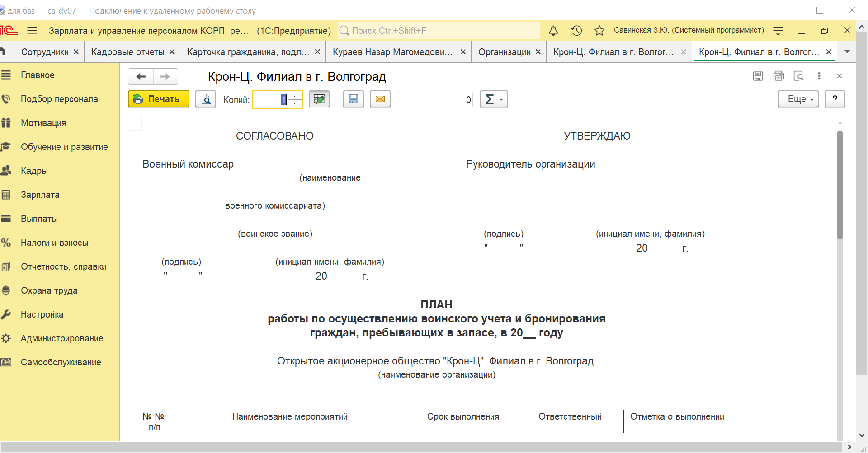868x453 pixels.
Task: Expand the Sigma sum dropdown
Action: (x=494, y=99)
